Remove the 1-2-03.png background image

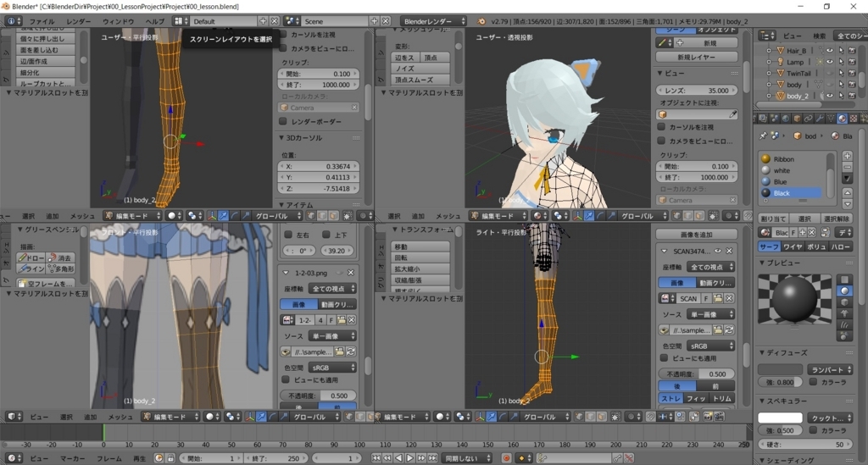click(x=350, y=273)
